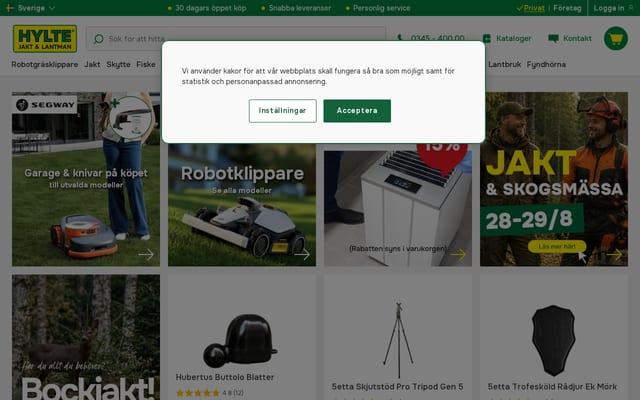Open cookie Inställningar button
The image size is (640, 400).
click(282, 111)
